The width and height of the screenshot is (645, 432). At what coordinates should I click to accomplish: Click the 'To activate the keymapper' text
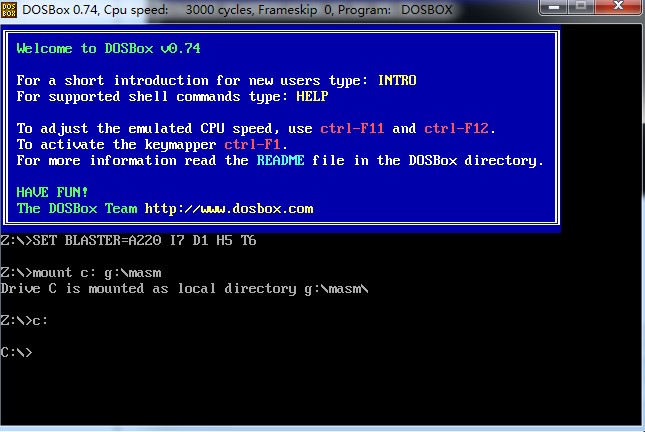(116, 144)
